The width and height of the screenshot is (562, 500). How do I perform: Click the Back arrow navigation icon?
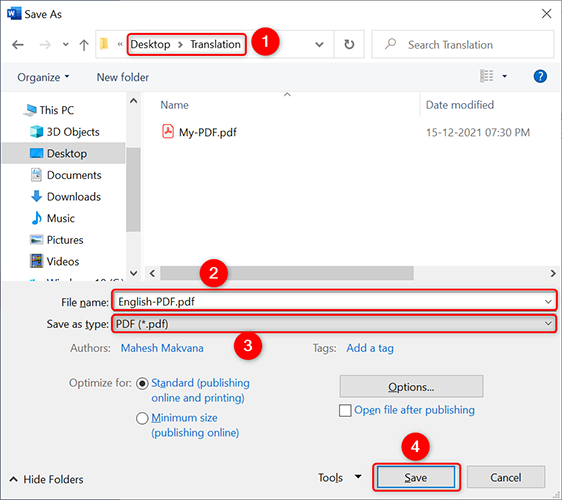pyautogui.click(x=18, y=45)
